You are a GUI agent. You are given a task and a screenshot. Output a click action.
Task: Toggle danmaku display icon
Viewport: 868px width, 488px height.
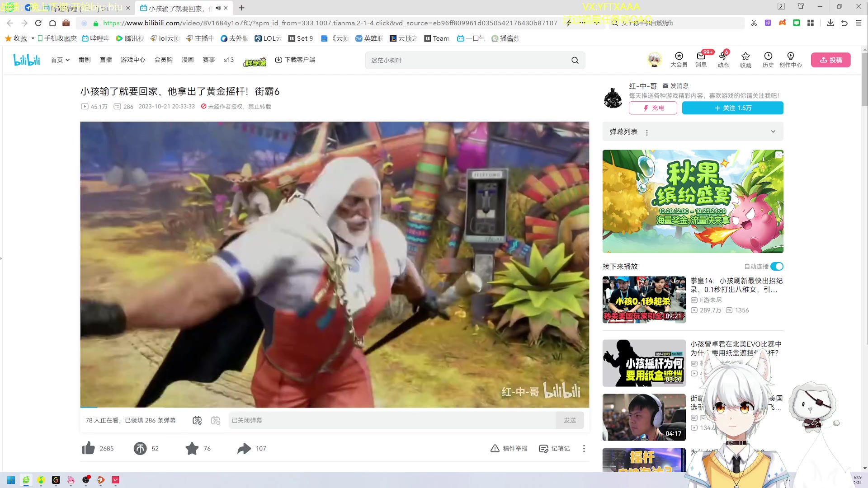click(x=197, y=420)
